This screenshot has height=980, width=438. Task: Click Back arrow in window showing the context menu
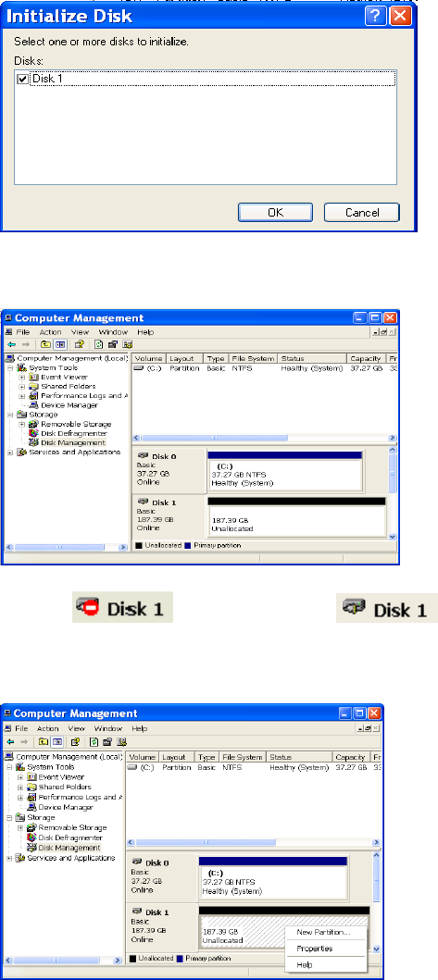8,742
